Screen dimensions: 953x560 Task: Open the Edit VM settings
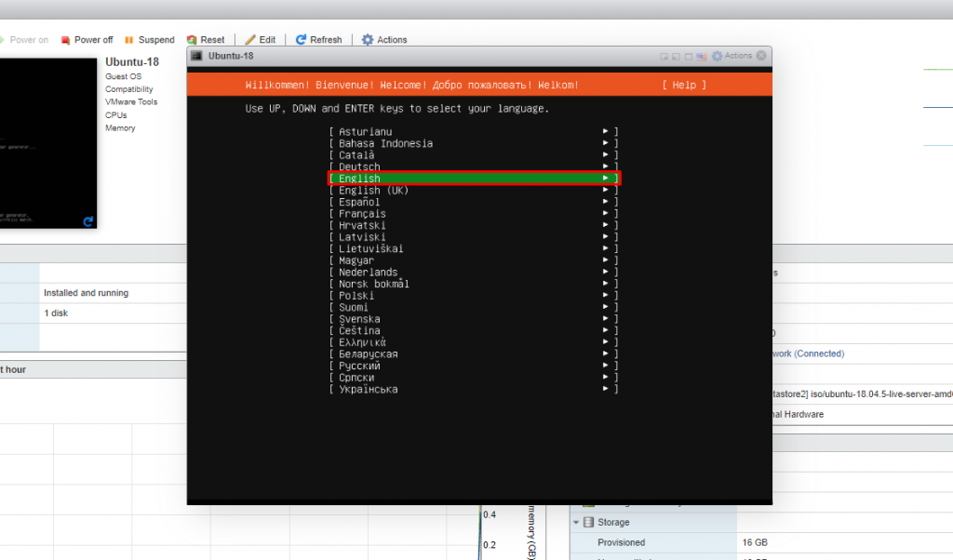[261, 40]
